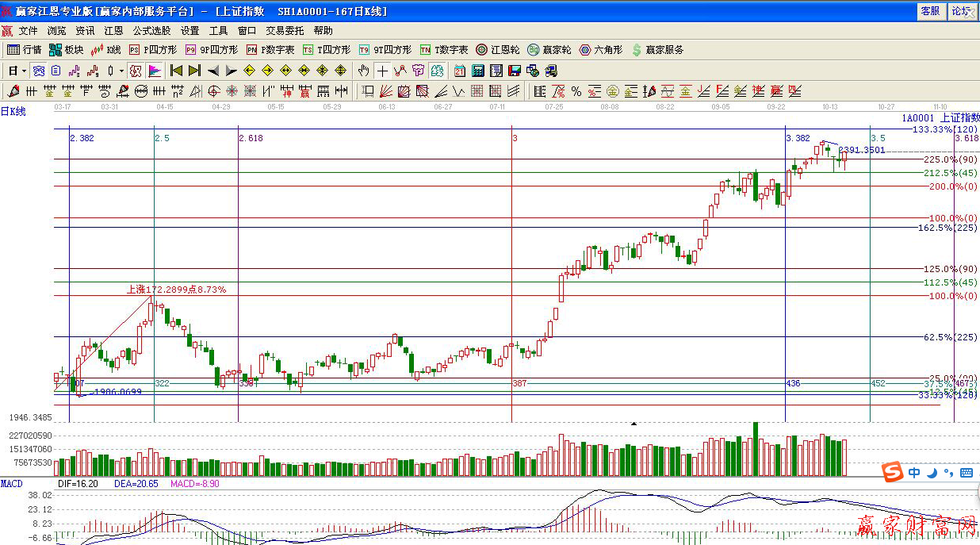The height and width of the screenshot is (545, 980).
Task: Toggle the crosshair cursor mode
Action: point(382,71)
